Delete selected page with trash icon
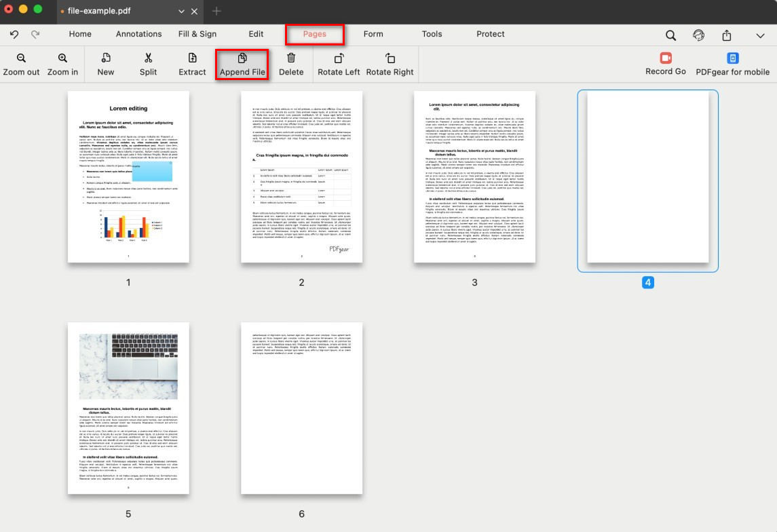Screen dimensions: 777x532 [x=291, y=59]
